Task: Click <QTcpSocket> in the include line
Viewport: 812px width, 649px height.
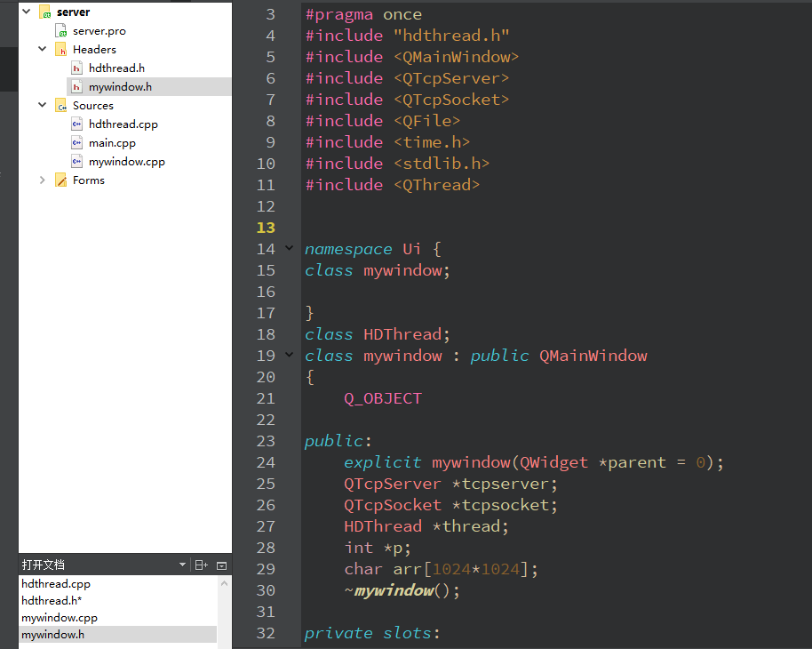Action: 451,100
